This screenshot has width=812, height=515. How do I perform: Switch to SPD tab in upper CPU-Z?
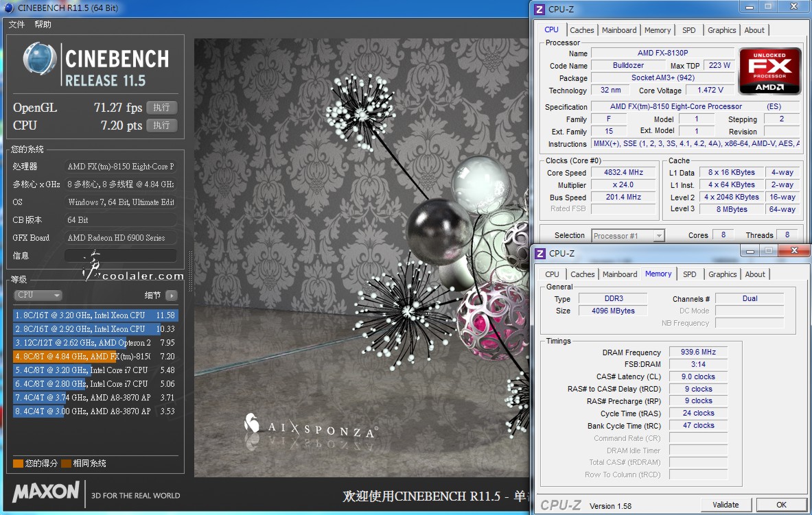coord(688,30)
